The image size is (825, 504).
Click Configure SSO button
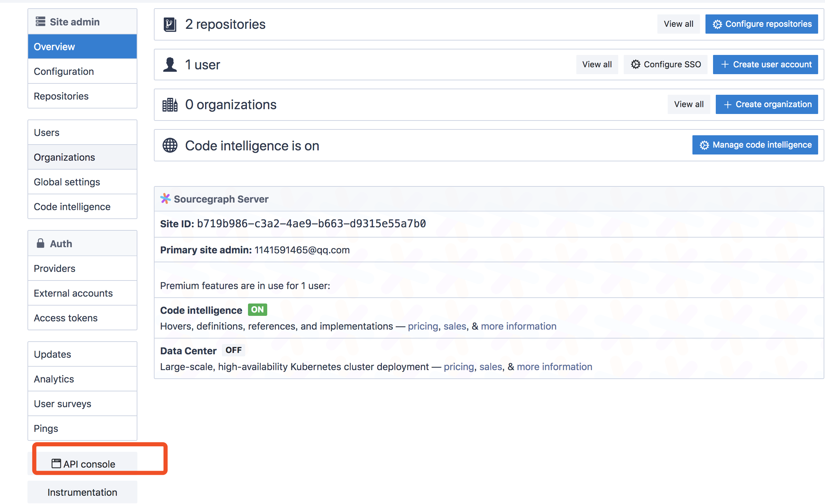coord(666,64)
